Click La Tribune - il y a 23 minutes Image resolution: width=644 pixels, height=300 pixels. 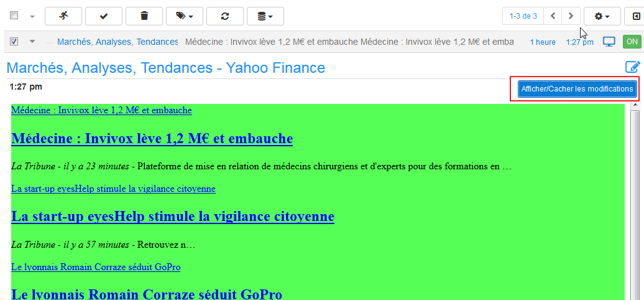pyautogui.click(x=70, y=166)
